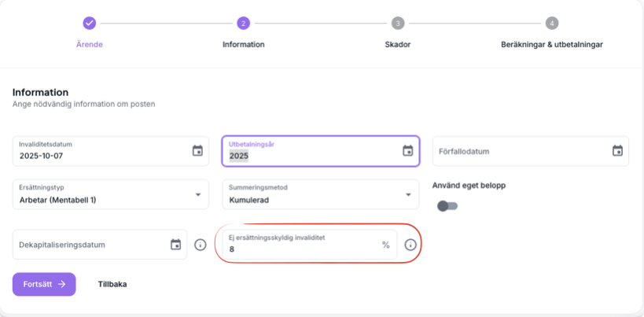Open the Skador step label
Viewport: 644px width, 317px height.
tap(398, 44)
